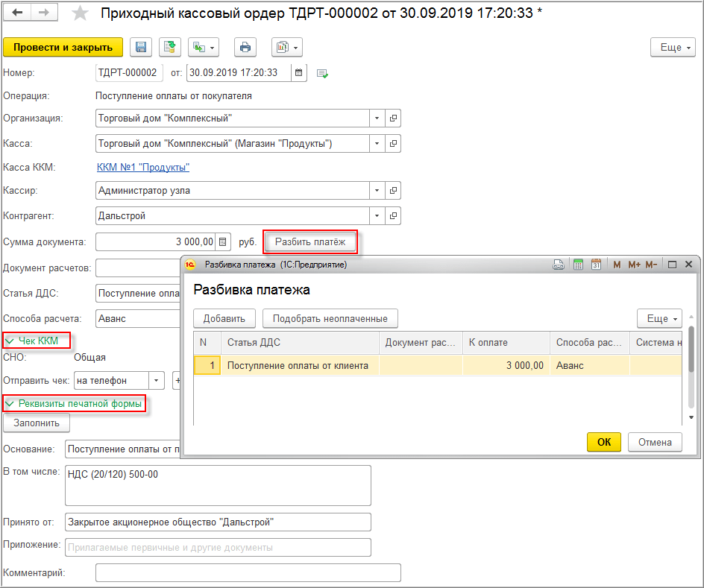704x588 pixels.
Task: Open the Еще menu in Разбивка платежа
Action: click(659, 318)
